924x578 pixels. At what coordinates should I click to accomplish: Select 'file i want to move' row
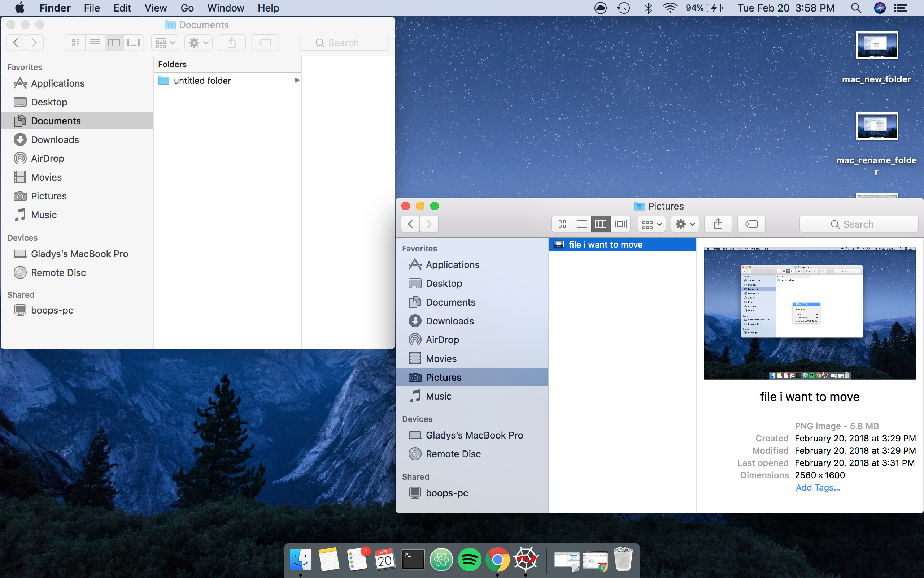(622, 245)
